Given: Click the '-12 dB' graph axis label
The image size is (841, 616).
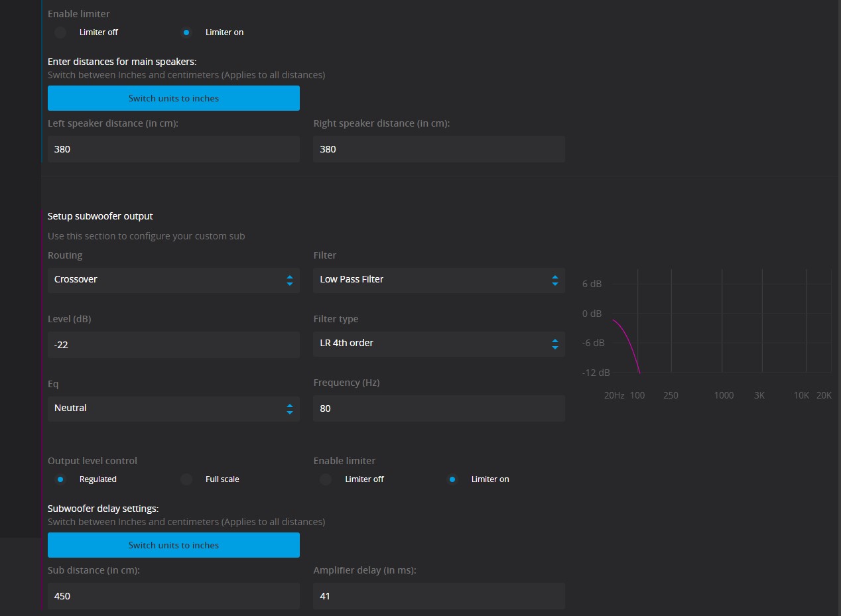Looking at the screenshot, I should click(596, 373).
